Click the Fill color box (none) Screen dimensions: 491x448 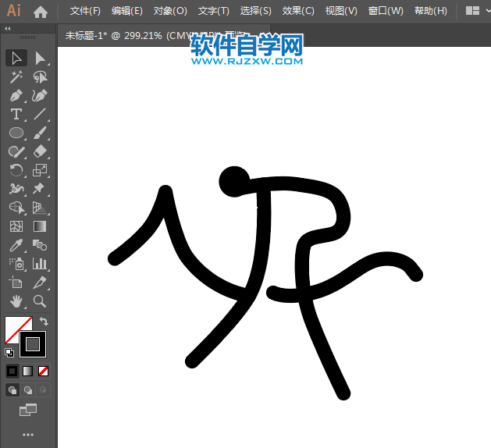pyautogui.click(x=13, y=325)
